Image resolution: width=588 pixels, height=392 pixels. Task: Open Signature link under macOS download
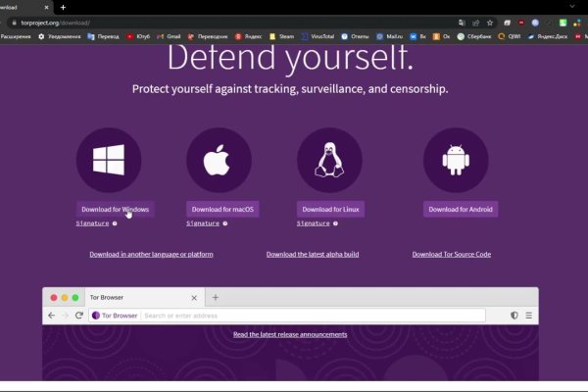203,223
